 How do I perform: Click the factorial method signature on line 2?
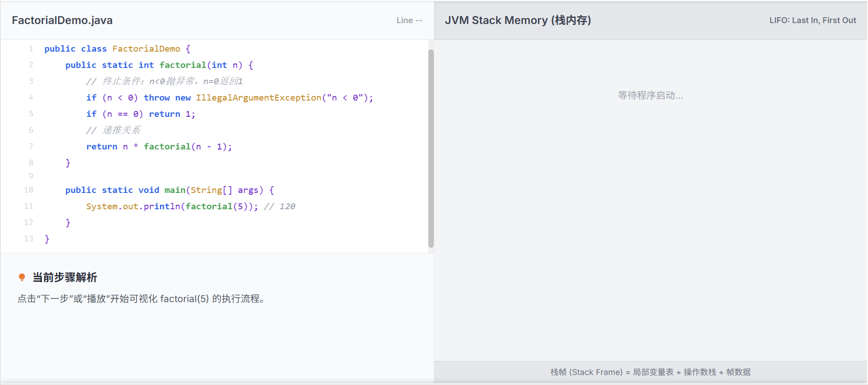click(x=159, y=65)
